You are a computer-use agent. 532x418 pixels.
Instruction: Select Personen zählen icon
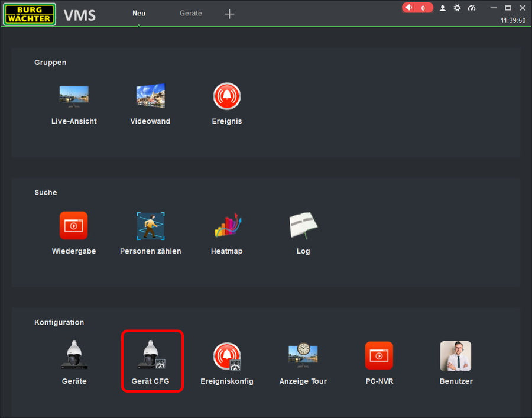[150, 226]
